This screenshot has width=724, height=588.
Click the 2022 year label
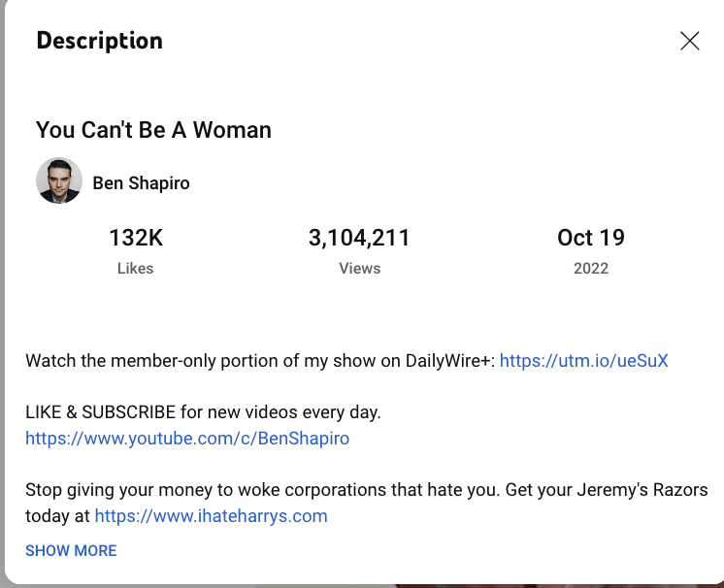click(x=590, y=269)
